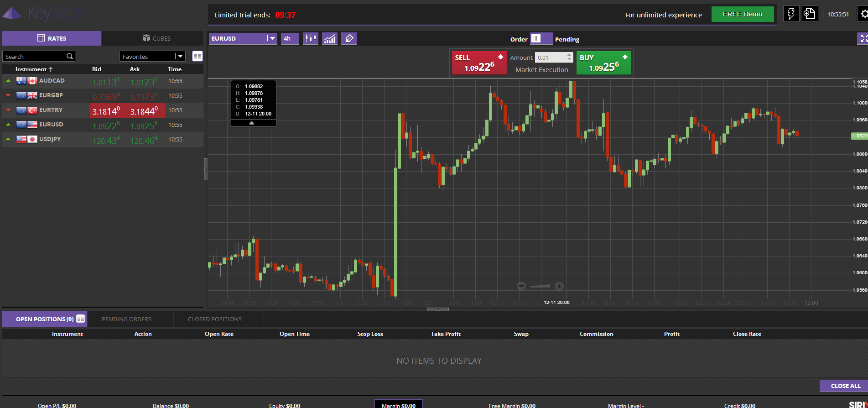Viewport: 868px width, 408px height.
Task: Click USDJPY bid 120.43
Action: (x=106, y=140)
